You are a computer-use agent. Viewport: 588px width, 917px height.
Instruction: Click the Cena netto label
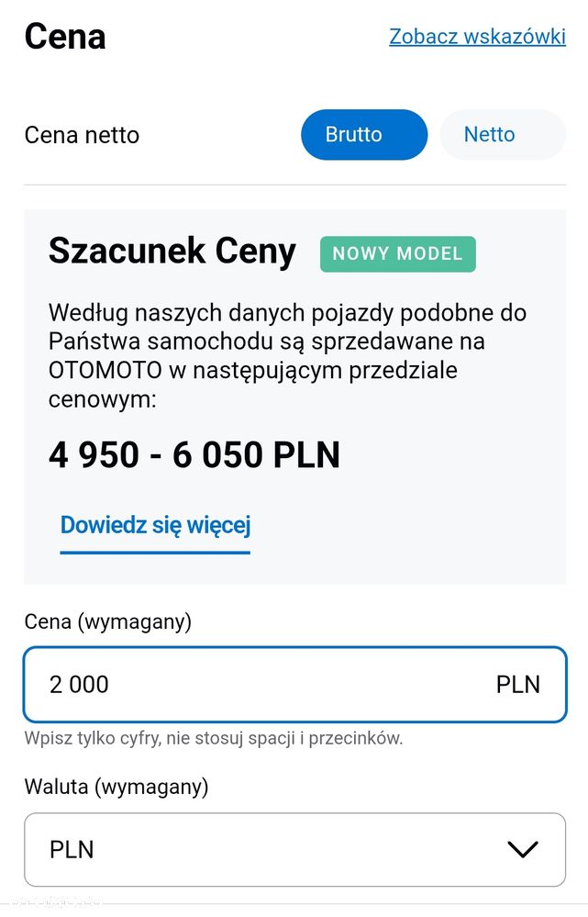pos(82,135)
